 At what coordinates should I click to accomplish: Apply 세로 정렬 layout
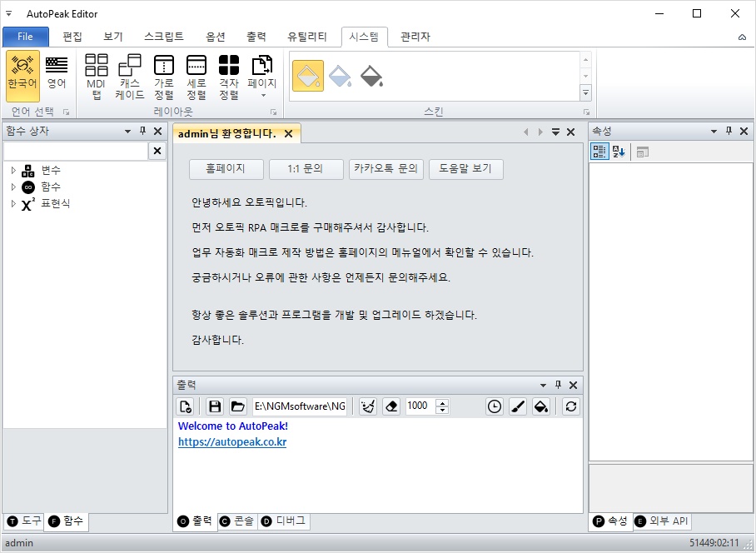pyautogui.click(x=196, y=76)
